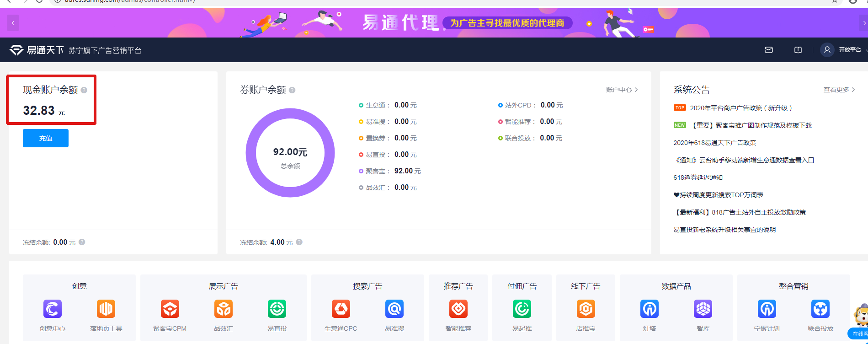Open 818广告主站外自主投放激励政策 announcement
Viewport: 868px width, 344px height.
coord(740,212)
